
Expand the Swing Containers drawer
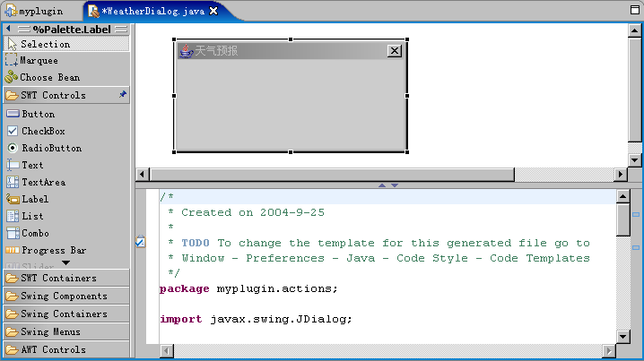click(66, 314)
